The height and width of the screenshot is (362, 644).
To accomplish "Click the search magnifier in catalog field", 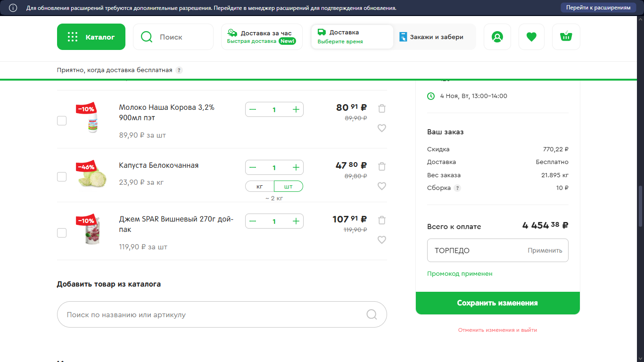I will [372, 314].
